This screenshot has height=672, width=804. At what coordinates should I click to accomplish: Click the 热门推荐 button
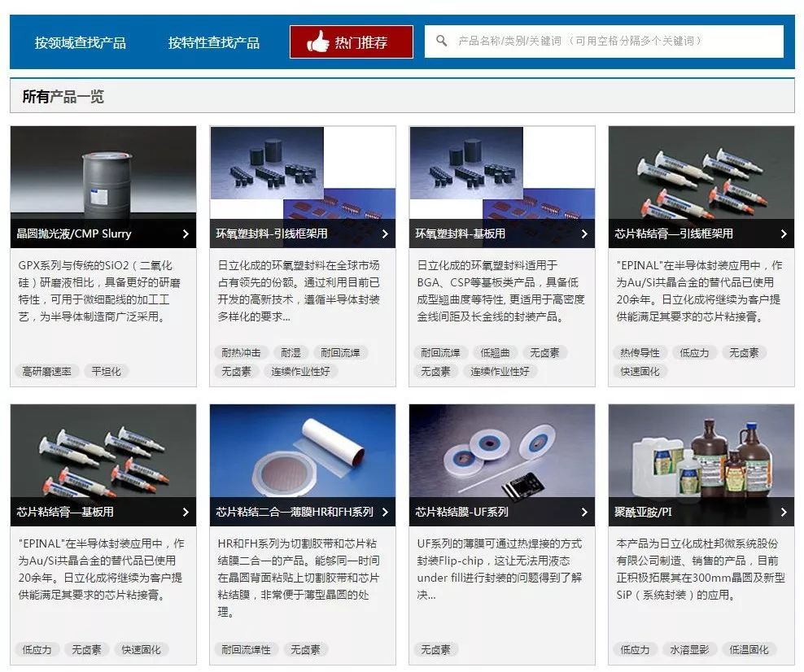[352, 41]
